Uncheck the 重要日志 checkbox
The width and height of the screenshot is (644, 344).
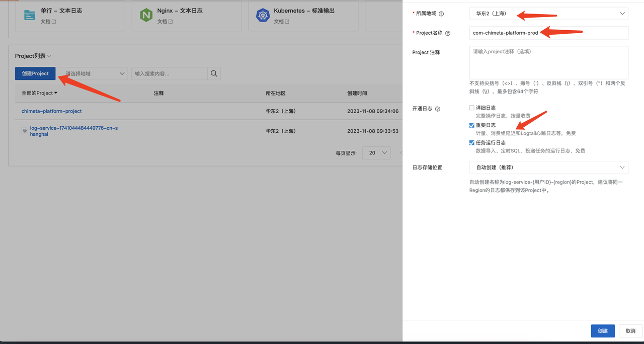tap(472, 125)
